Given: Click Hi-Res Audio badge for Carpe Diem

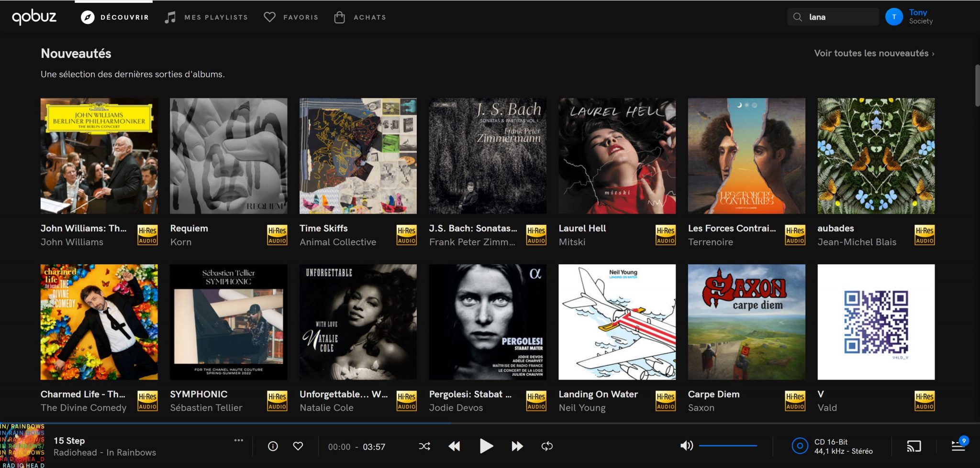Looking at the screenshot, I should (795, 401).
